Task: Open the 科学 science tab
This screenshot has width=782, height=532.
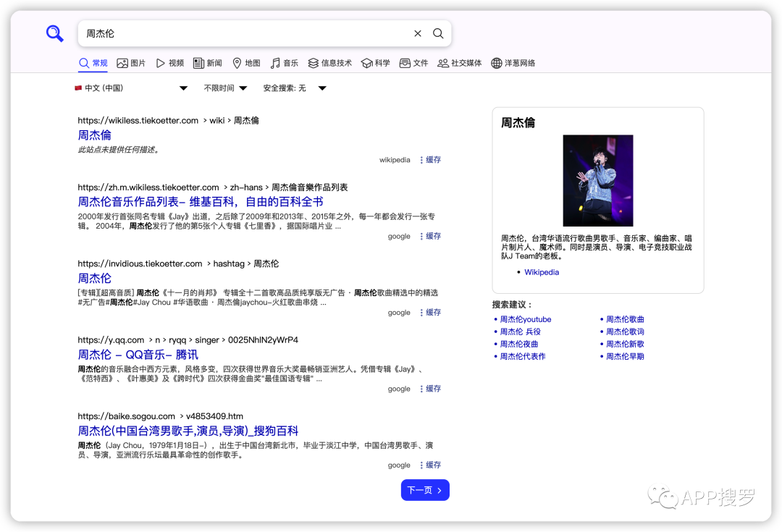Action: coord(376,63)
